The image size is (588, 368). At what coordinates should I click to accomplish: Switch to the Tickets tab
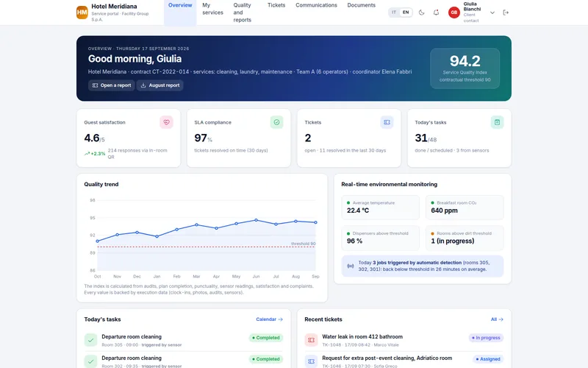[x=276, y=5]
